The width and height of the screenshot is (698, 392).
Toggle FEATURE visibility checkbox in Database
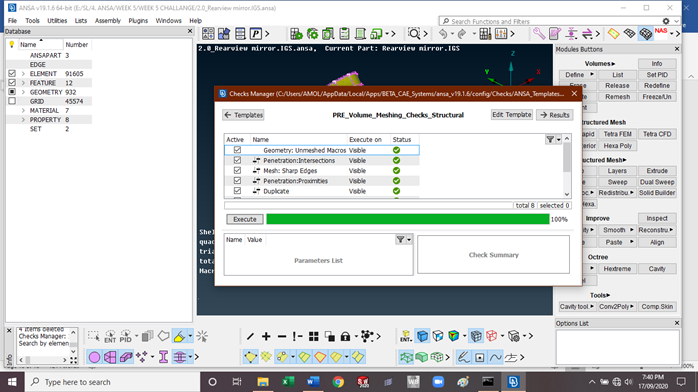click(x=12, y=83)
